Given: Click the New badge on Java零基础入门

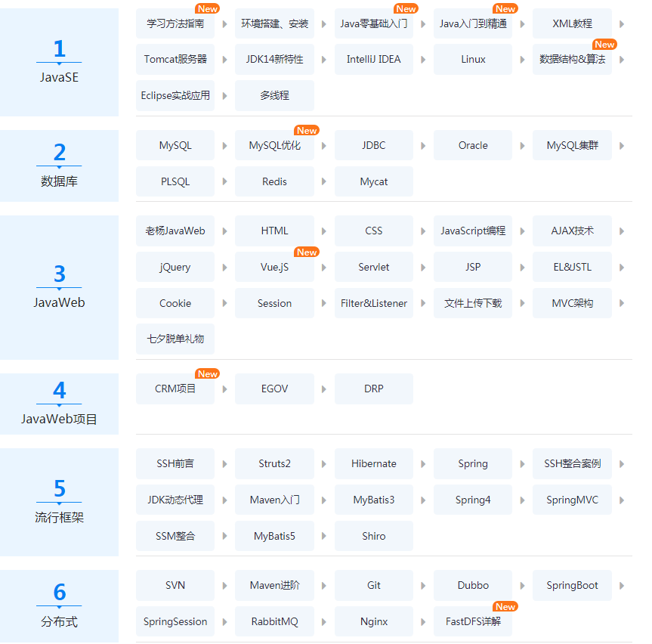Looking at the screenshot, I should point(406,9).
